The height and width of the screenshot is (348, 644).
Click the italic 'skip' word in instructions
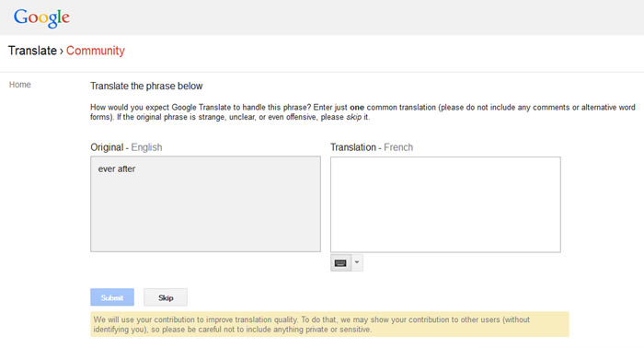click(x=353, y=117)
